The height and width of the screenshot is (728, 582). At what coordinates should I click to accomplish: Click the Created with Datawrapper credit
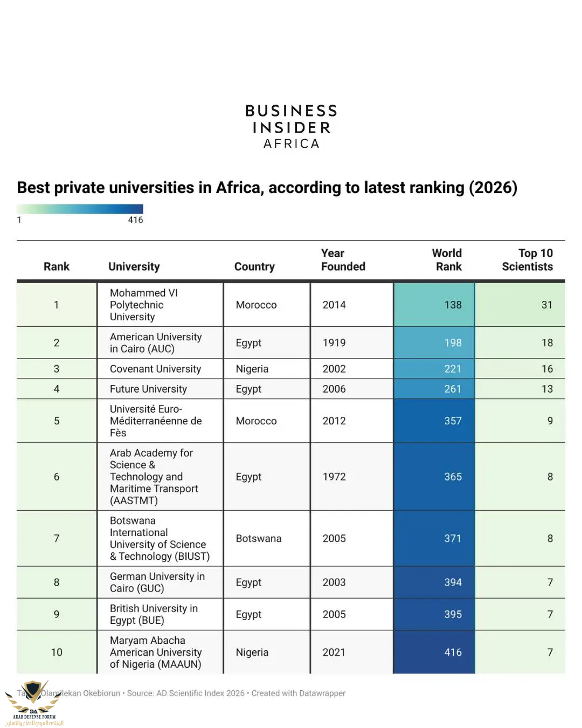(x=298, y=693)
